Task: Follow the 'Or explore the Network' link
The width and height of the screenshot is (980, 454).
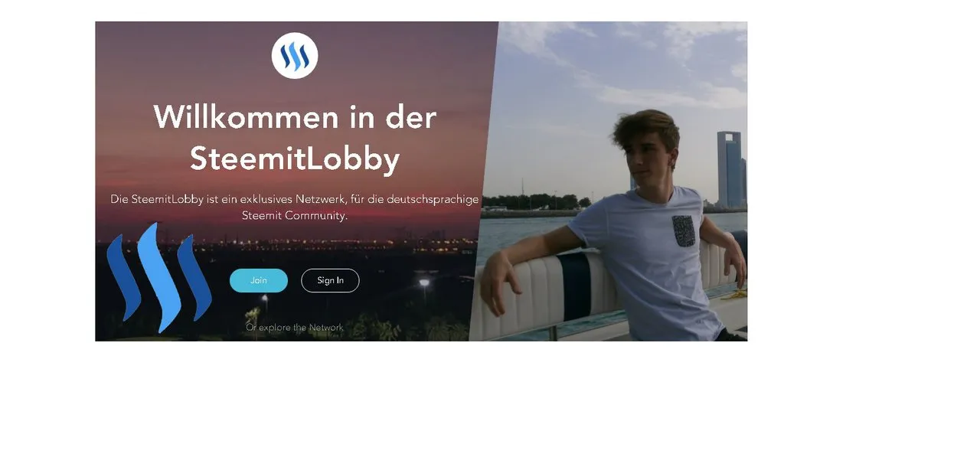Action: point(295,327)
